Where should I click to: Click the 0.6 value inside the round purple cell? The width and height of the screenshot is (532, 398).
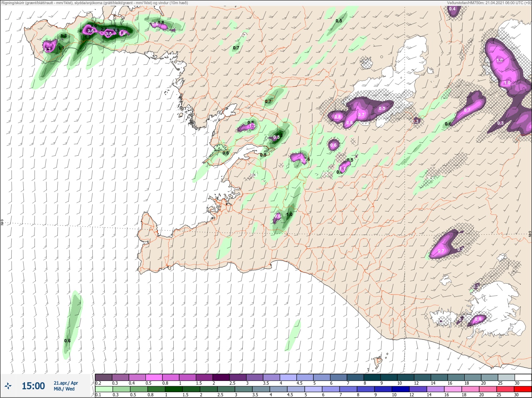[x=333, y=145]
